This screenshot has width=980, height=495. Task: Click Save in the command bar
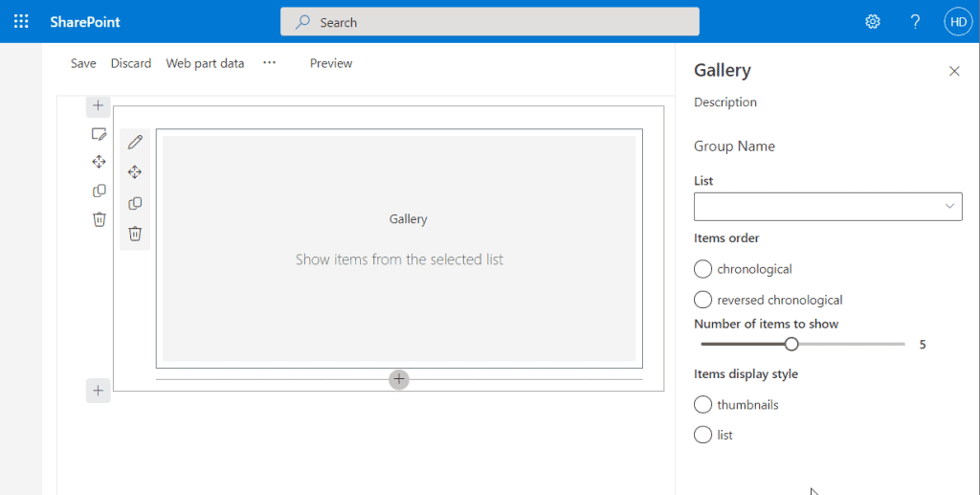[83, 63]
